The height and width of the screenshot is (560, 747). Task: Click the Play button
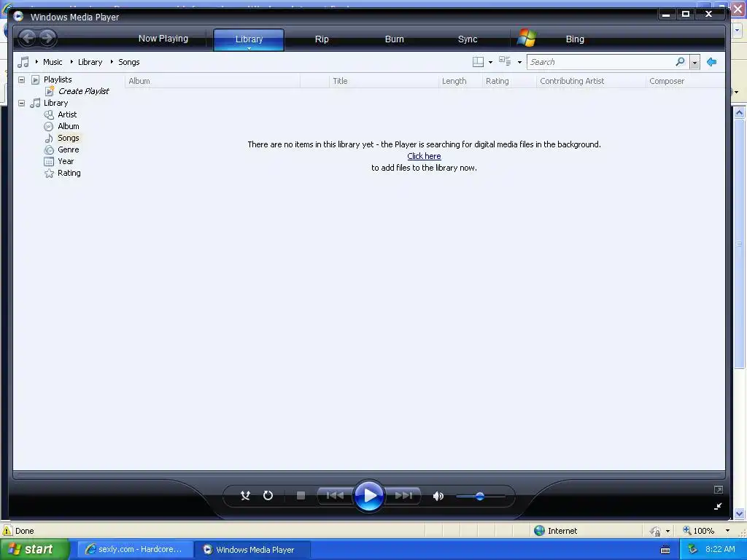[x=369, y=496]
